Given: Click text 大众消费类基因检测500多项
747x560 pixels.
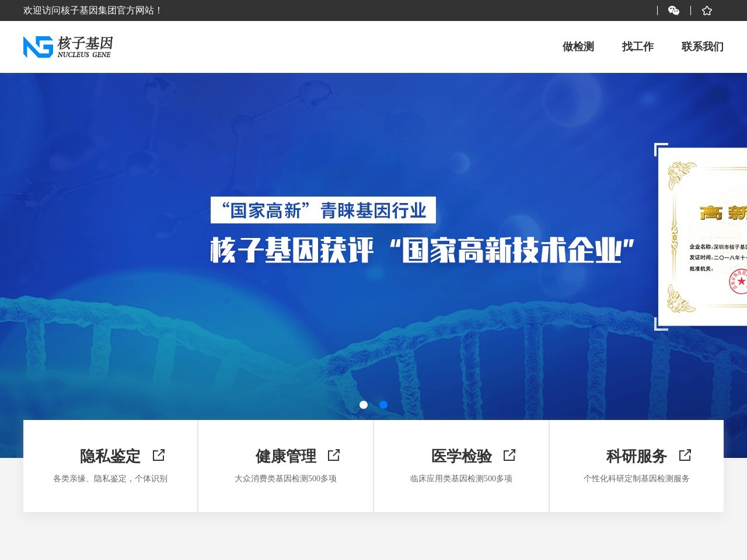Looking at the screenshot, I should tap(286, 478).
